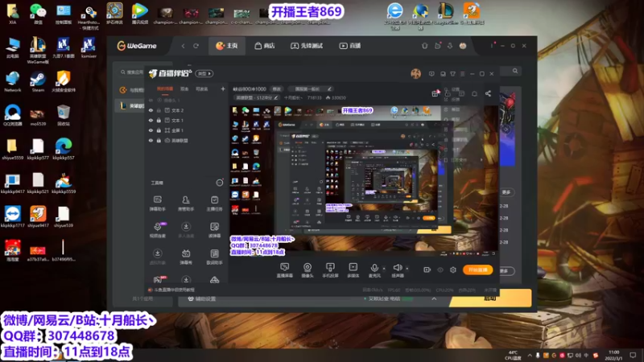
Task: Unlock the 文本 1 layer
Action: coord(159,120)
